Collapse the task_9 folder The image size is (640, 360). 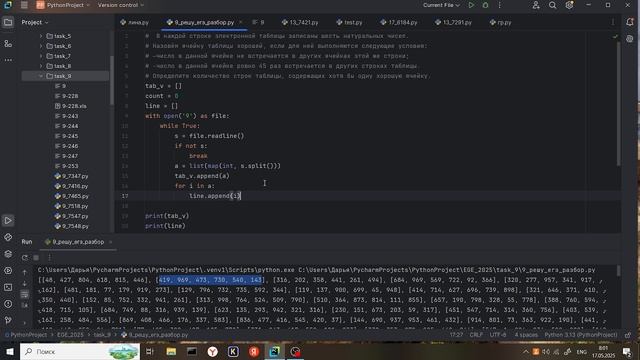tap(41, 76)
